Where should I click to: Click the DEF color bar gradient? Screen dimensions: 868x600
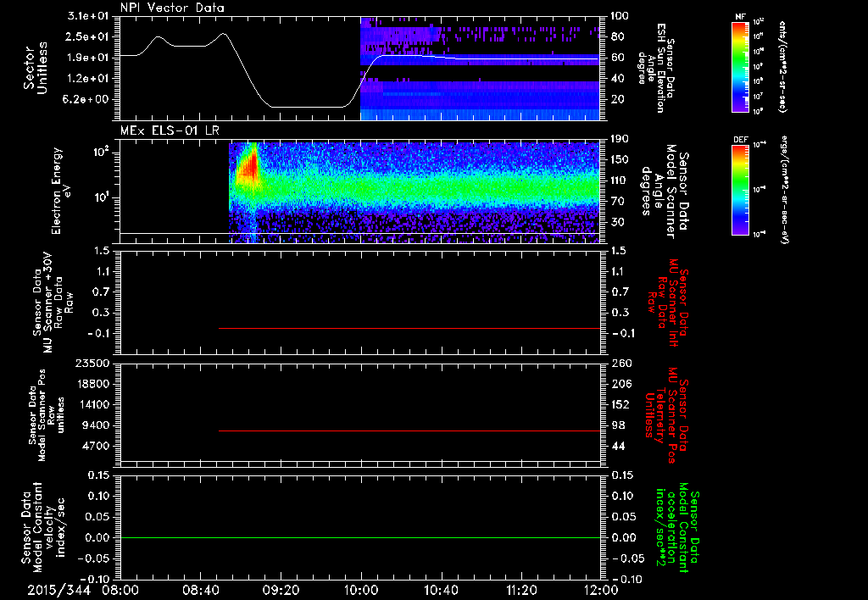pyautogui.click(x=741, y=190)
